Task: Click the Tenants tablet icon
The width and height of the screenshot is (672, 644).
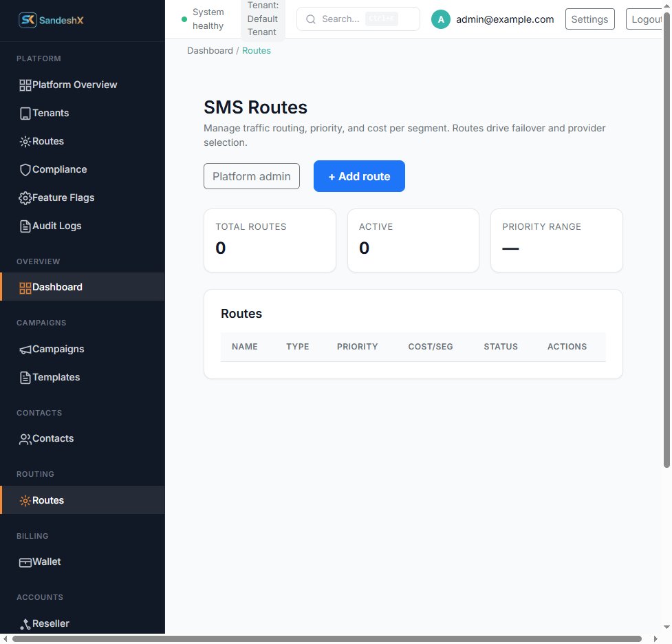Action: point(25,114)
